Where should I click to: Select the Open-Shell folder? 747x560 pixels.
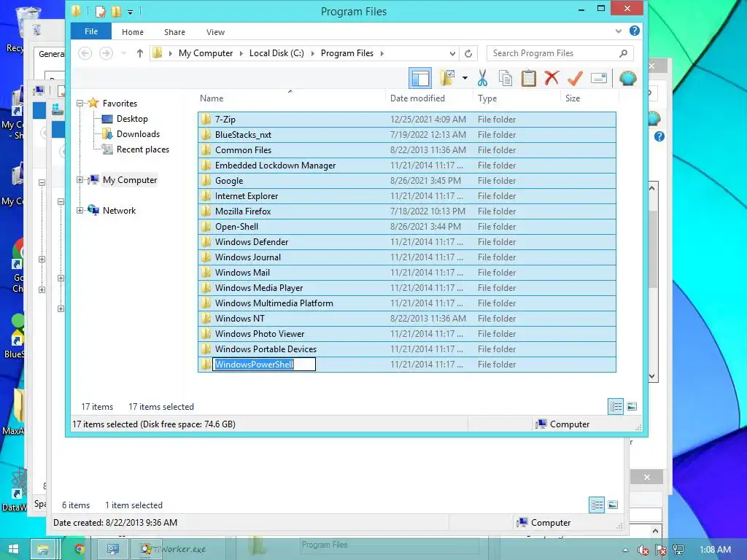click(407, 227)
